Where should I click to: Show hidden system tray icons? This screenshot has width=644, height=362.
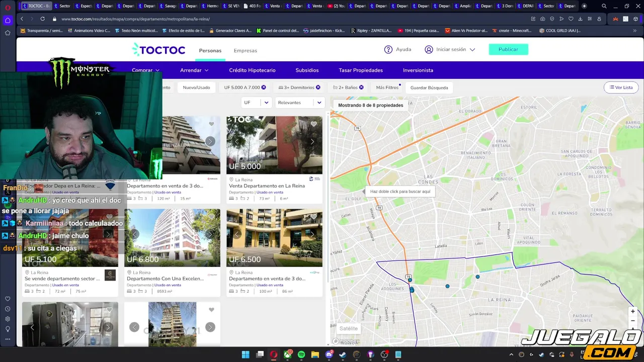(x=511, y=355)
